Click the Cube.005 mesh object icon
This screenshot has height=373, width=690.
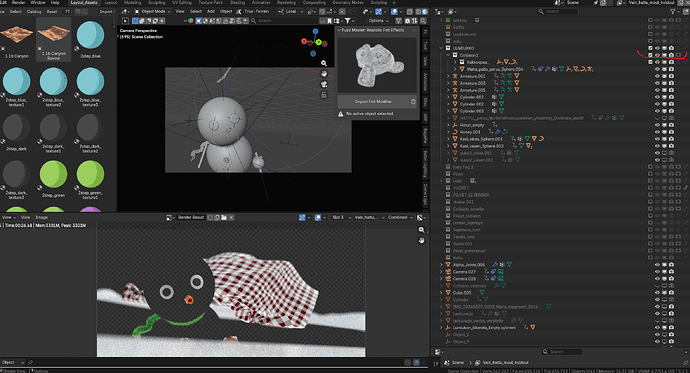tap(448, 293)
